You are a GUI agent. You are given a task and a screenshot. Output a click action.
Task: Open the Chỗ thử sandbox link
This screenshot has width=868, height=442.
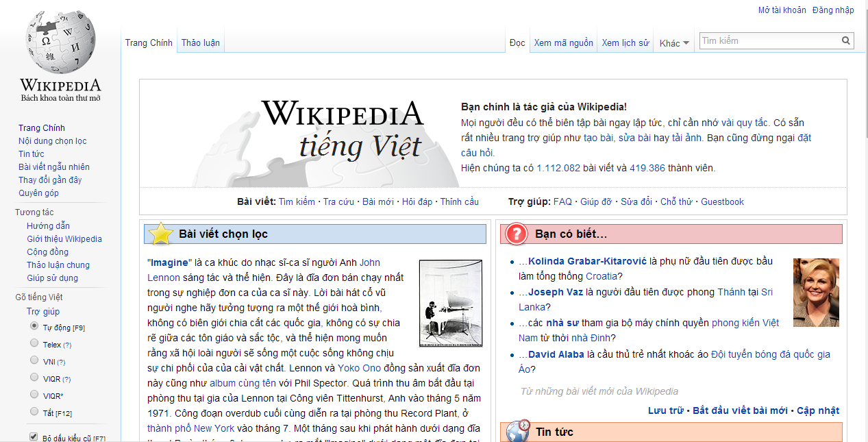pyautogui.click(x=676, y=201)
